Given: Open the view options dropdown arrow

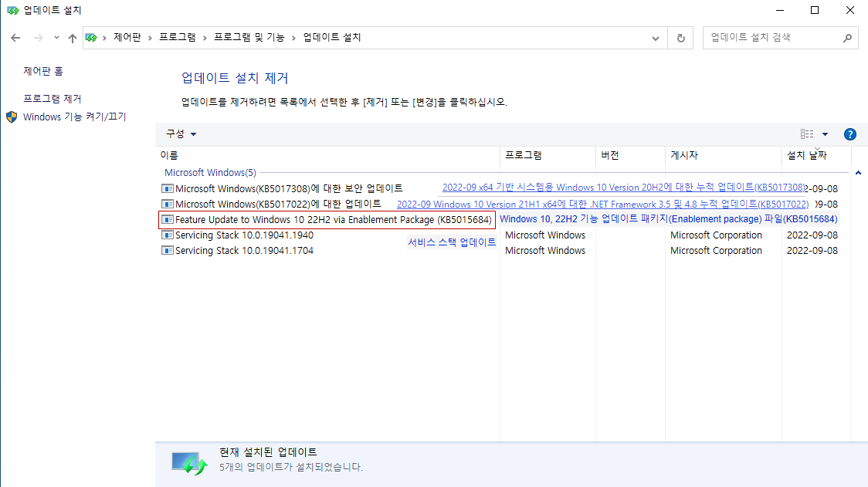Looking at the screenshot, I should point(825,134).
